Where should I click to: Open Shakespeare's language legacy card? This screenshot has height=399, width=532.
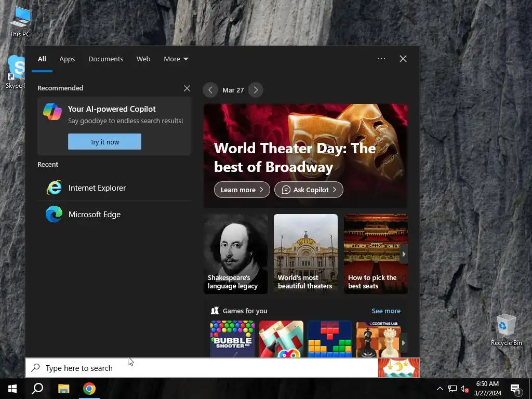(x=236, y=254)
